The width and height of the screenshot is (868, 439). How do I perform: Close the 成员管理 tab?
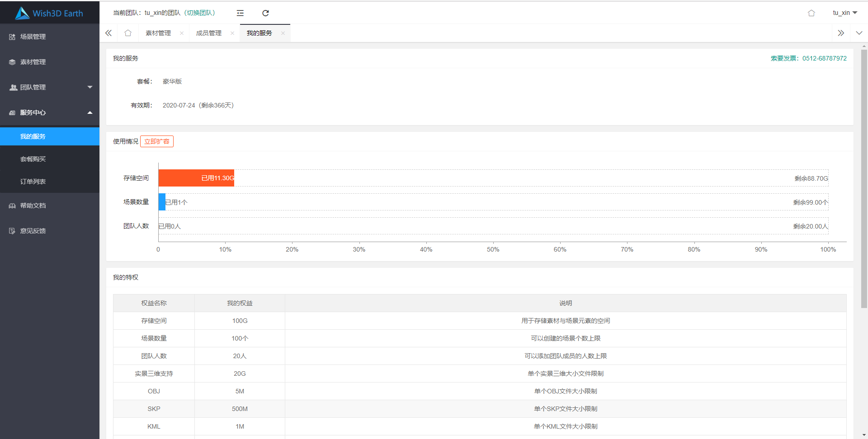[232, 33]
